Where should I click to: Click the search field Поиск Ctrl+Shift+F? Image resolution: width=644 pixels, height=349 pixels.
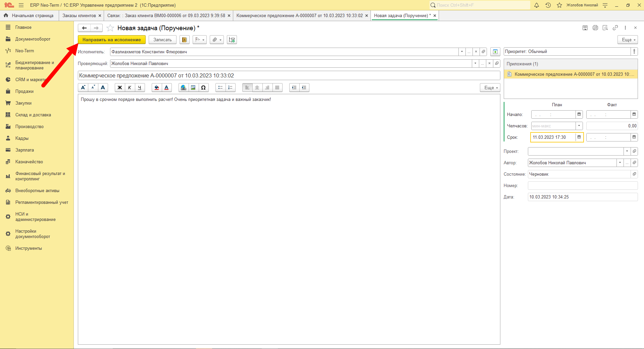(x=480, y=5)
